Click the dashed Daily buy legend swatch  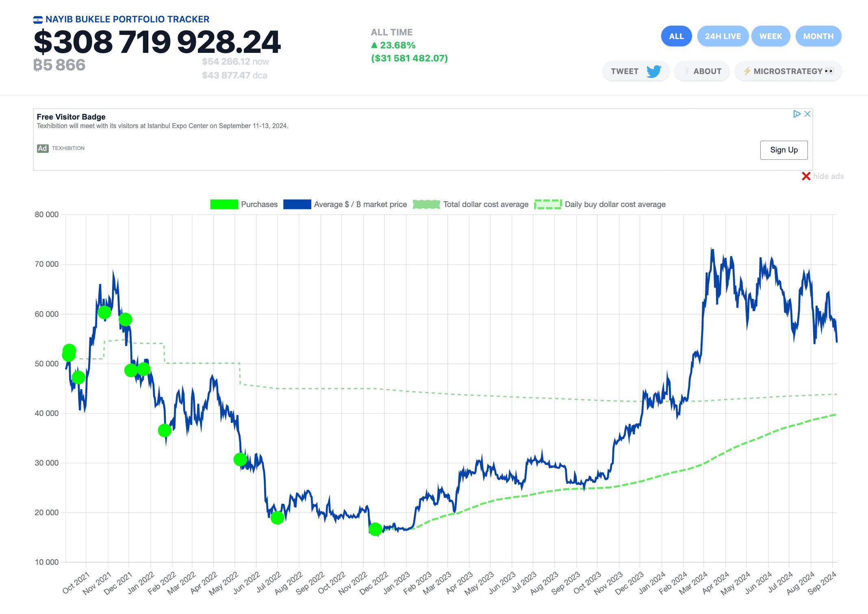click(548, 204)
